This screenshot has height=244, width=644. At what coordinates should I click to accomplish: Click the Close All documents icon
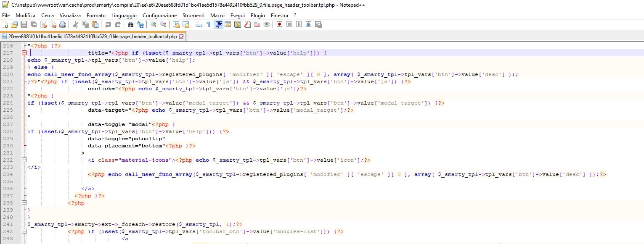coord(52,24)
